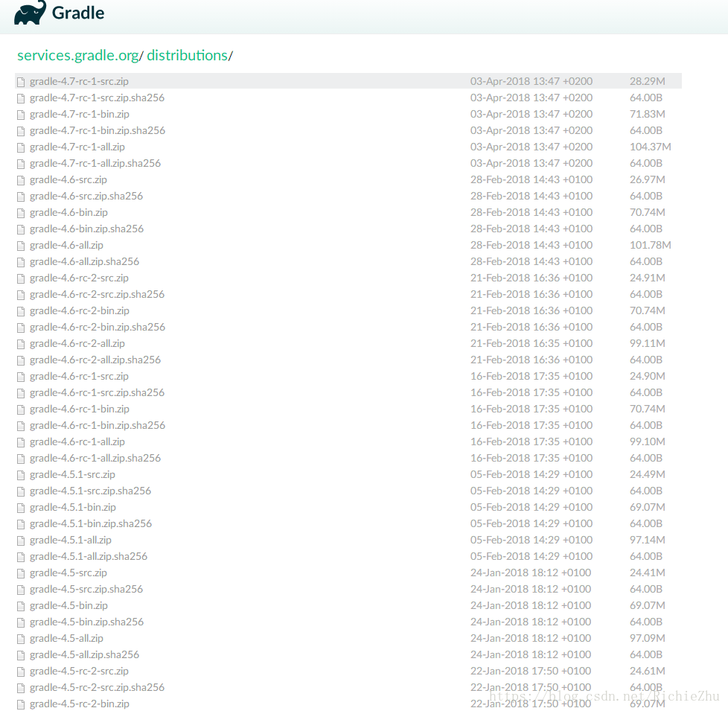Click the 97.14M size of gradle-4.5.1-all.zip

647,540
